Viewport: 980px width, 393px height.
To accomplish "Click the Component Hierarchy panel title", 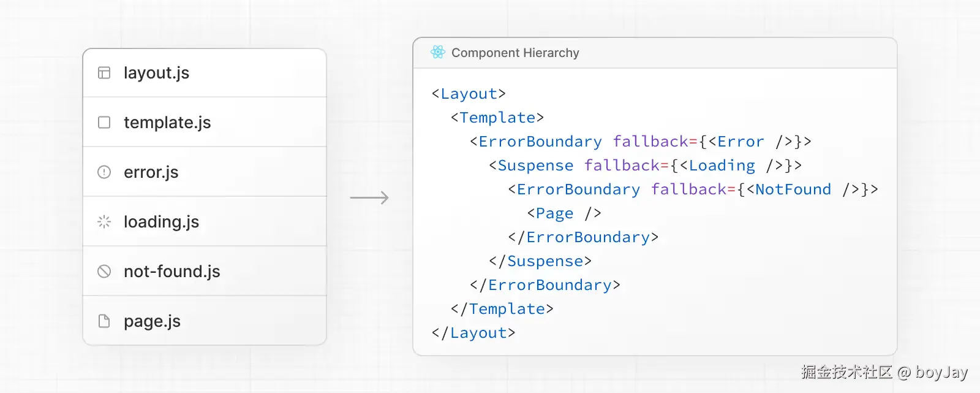I will [515, 53].
